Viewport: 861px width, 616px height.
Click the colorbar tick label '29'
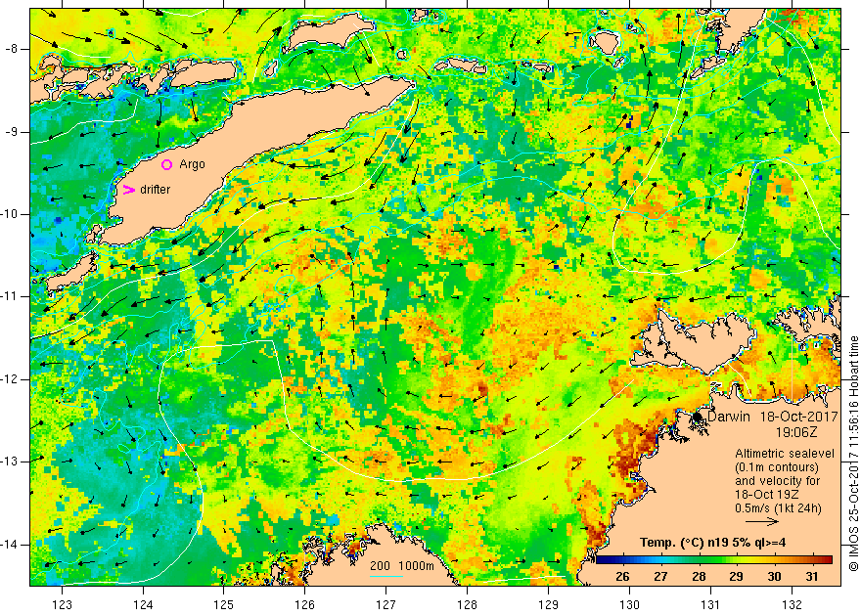pos(737,577)
